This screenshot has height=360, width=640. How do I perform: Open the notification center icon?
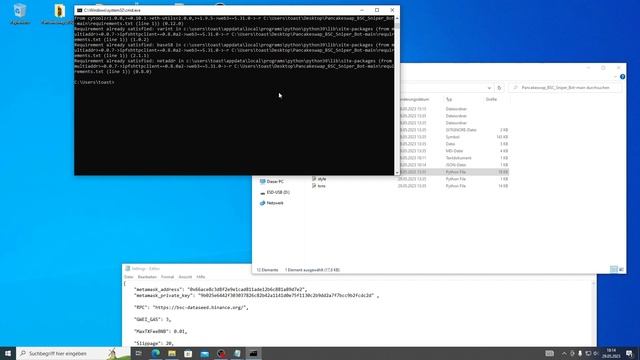(629, 353)
